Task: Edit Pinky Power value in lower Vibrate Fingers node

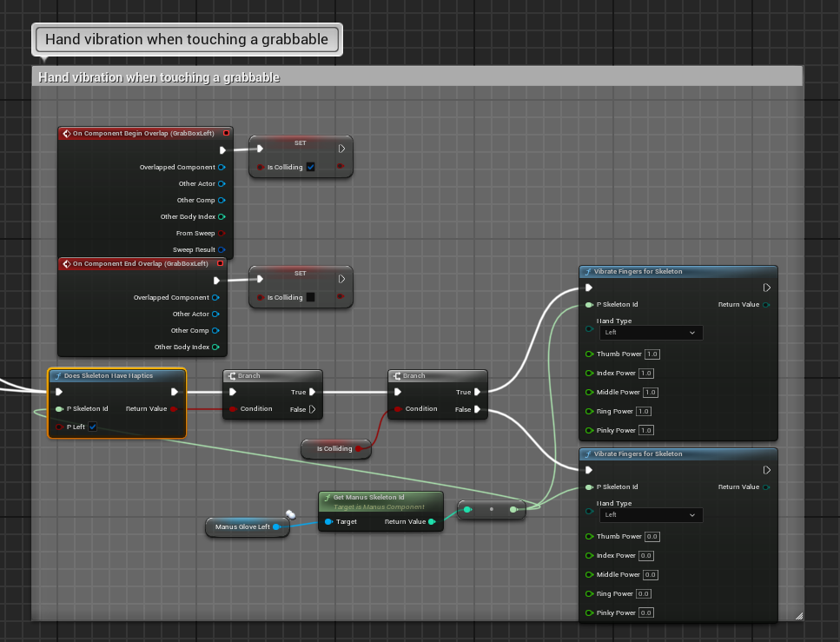Action: click(x=648, y=613)
